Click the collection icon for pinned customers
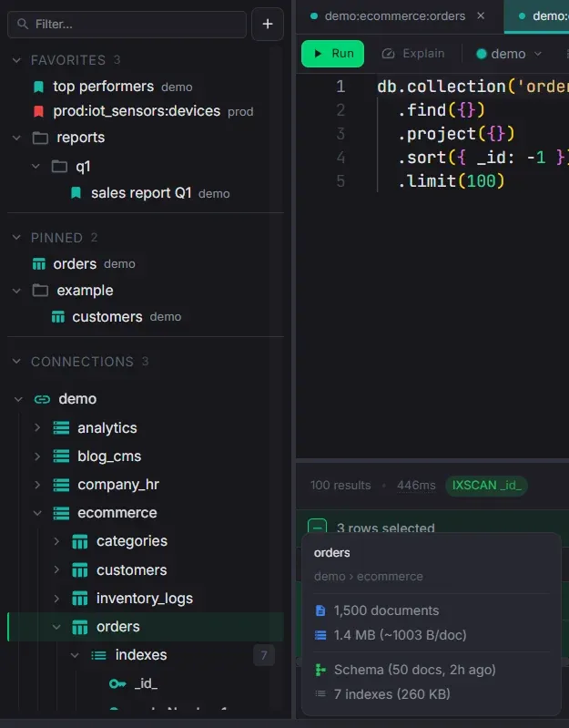The width and height of the screenshot is (569, 728). (x=58, y=317)
